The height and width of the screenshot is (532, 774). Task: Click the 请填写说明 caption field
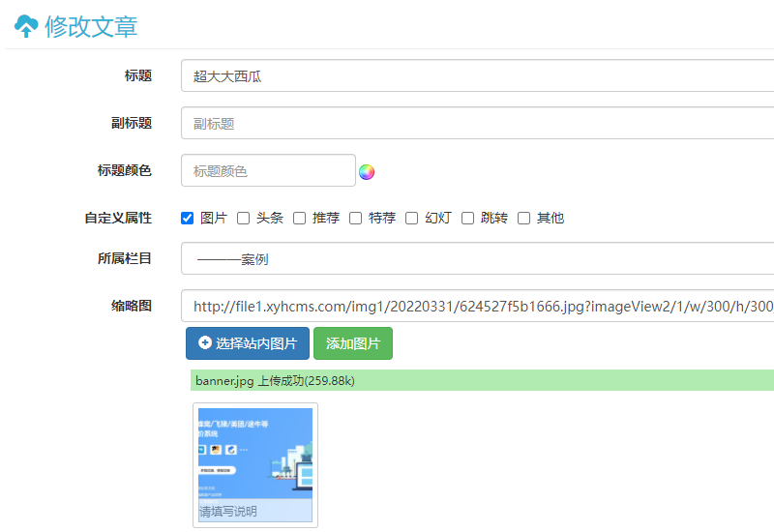255,511
